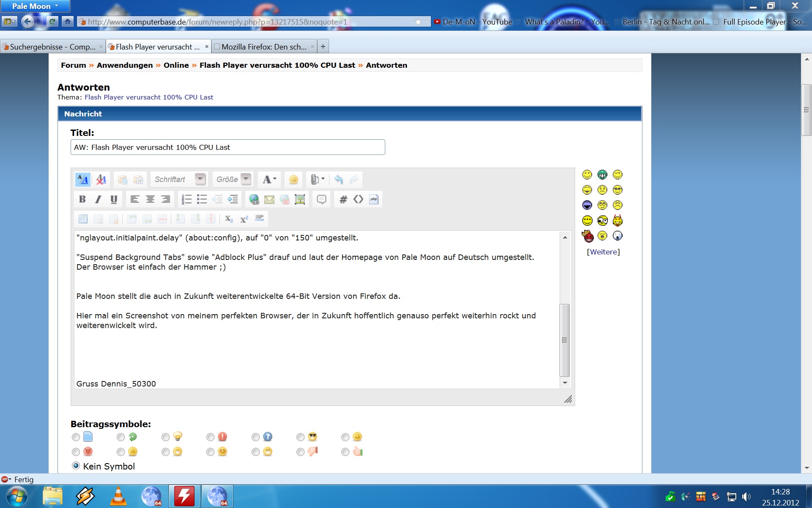Image resolution: width=812 pixels, height=508 pixels.
Task: Select the lightbulb post icon radio button
Action: (165, 437)
